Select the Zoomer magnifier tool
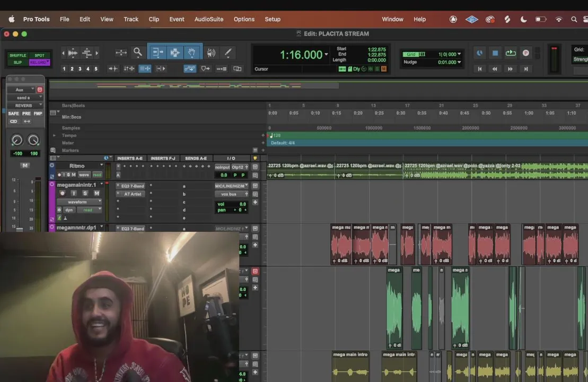Image resolution: width=588 pixels, height=382 pixels. pos(138,52)
